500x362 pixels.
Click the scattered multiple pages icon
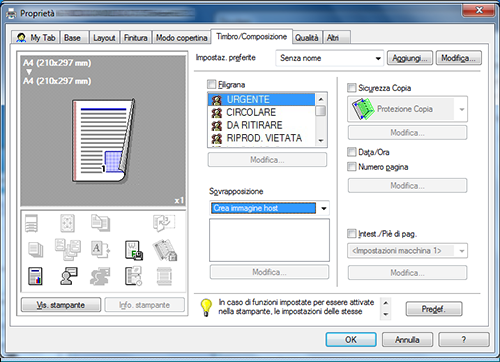(68, 249)
